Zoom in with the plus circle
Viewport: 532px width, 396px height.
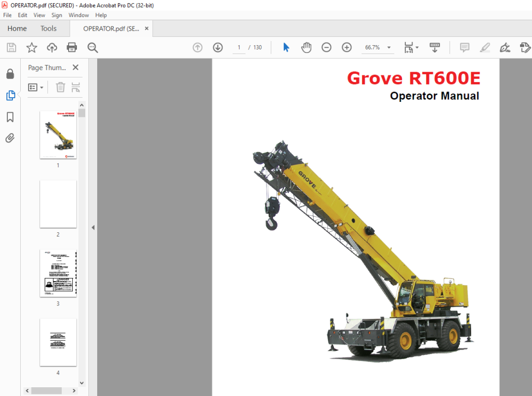pyautogui.click(x=347, y=47)
